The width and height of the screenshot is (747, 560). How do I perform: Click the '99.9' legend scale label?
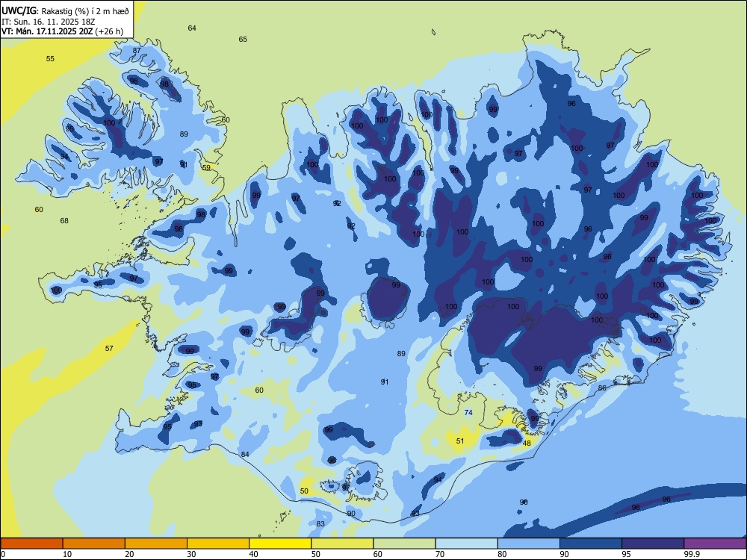click(692, 554)
